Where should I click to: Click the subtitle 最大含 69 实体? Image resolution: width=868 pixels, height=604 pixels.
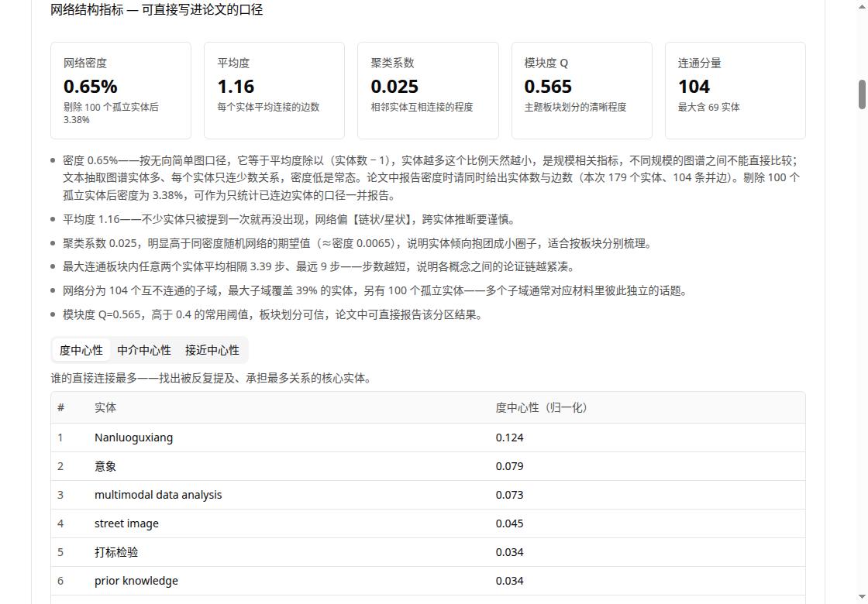708,108
